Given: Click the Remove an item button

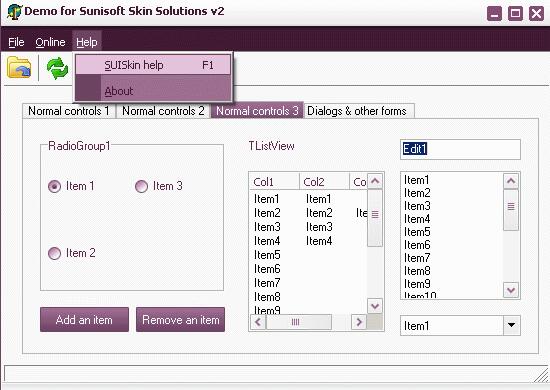Looking at the screenshot, I should [x=180, y=320].
